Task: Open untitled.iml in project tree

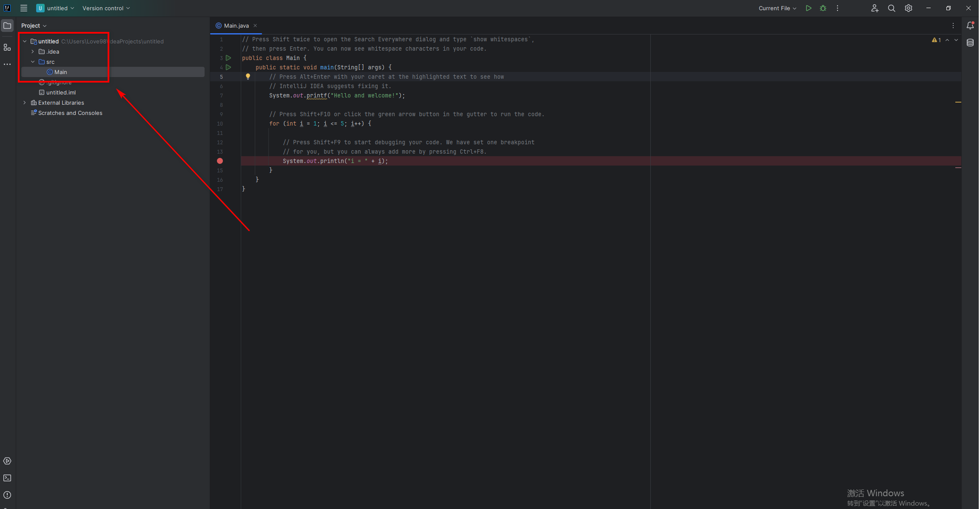Action: tap(61, 92)
